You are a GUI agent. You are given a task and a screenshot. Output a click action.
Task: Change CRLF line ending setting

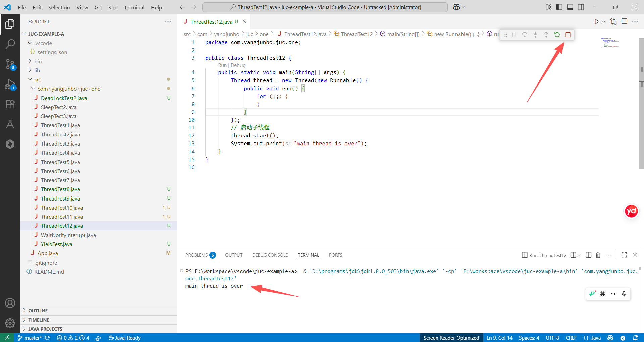[571, 338]
